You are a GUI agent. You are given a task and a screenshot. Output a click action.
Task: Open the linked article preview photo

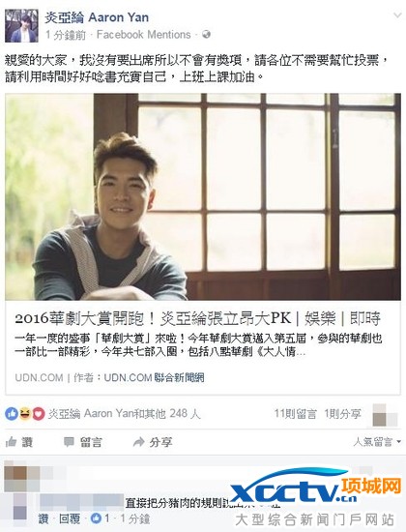203,196
